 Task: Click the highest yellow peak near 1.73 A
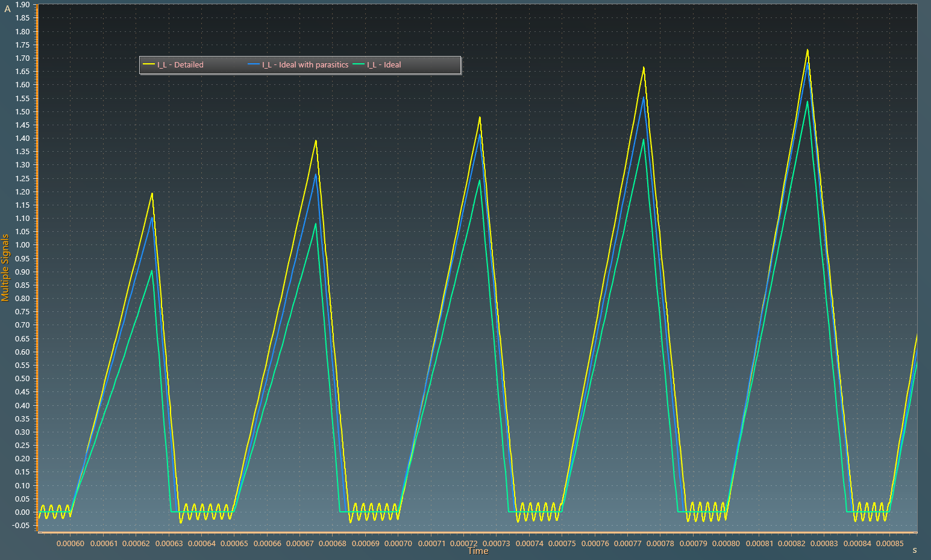(807, 50)
